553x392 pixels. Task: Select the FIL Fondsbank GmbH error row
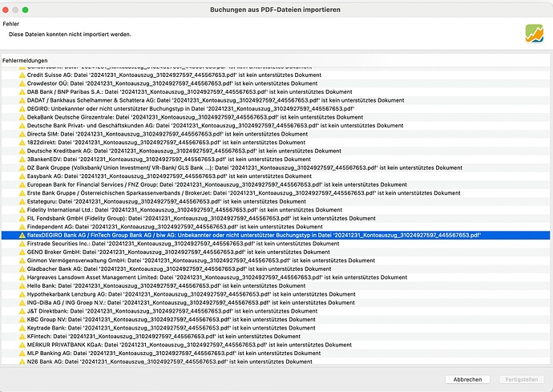[x=276, y=218]
